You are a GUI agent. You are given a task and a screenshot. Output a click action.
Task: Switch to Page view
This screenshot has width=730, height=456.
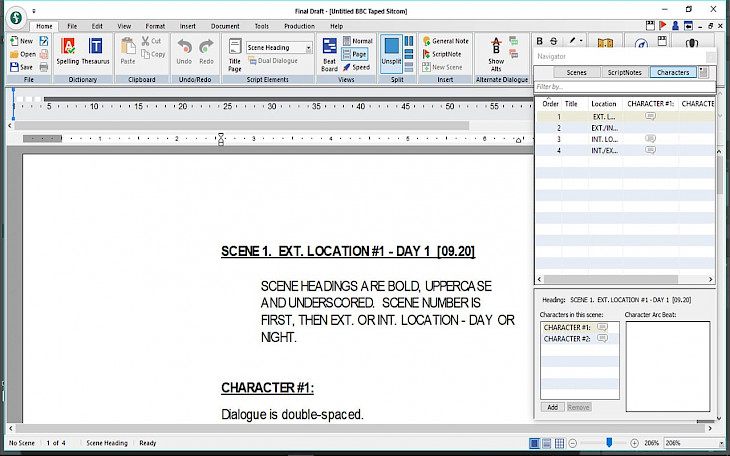point(354,54)
